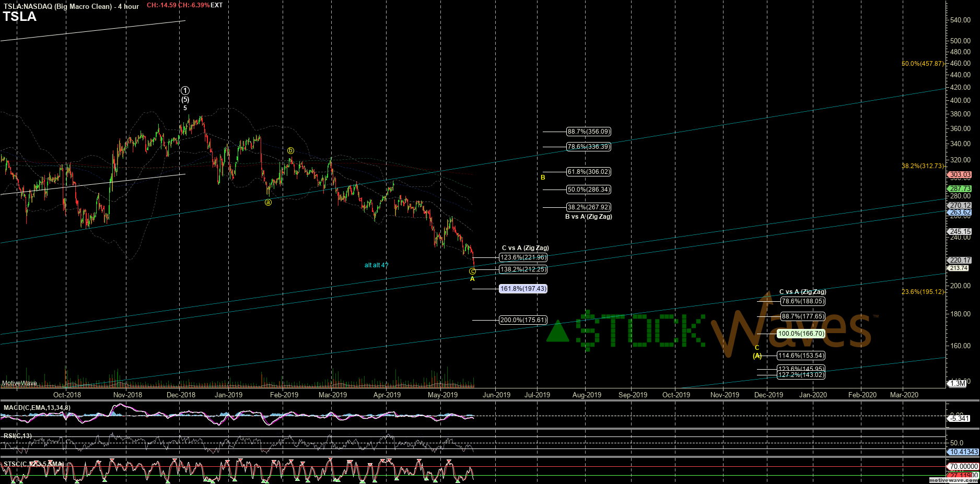Select the 88.7%(356.09) retracement label

click(x=588, y=132)
